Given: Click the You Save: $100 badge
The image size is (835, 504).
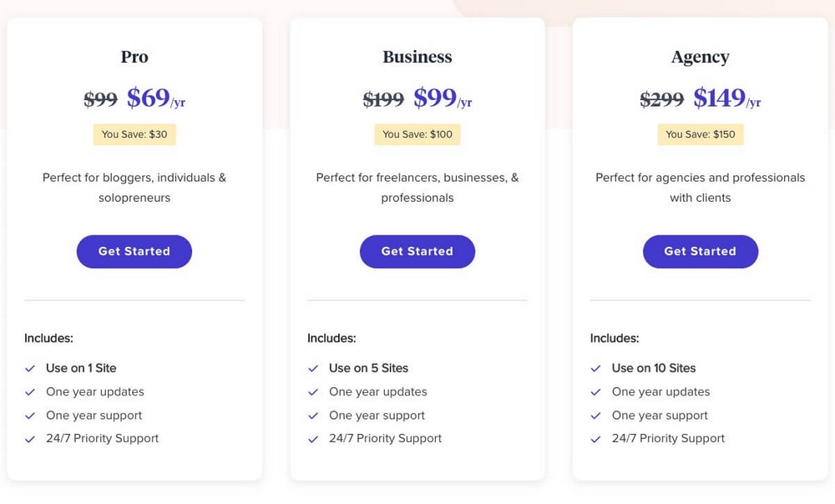Looking at the screenshot, I should click(417, 134).
